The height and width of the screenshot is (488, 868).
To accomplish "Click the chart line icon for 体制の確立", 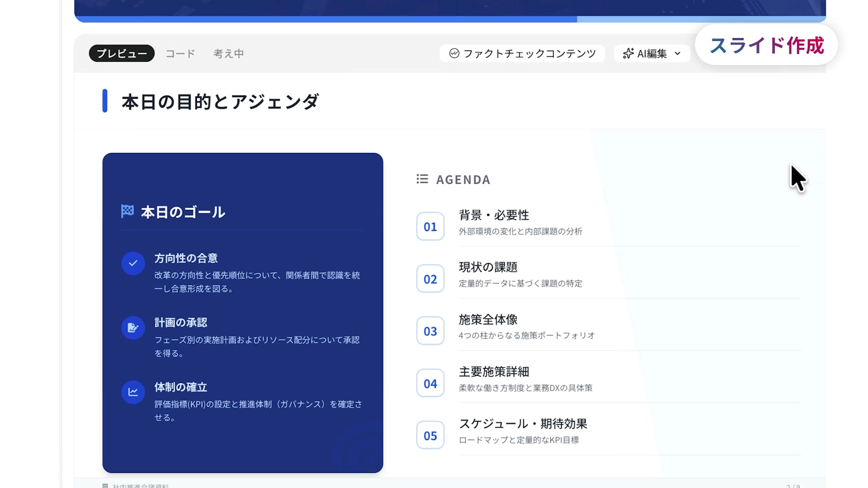I will click(x=133, y=392).
